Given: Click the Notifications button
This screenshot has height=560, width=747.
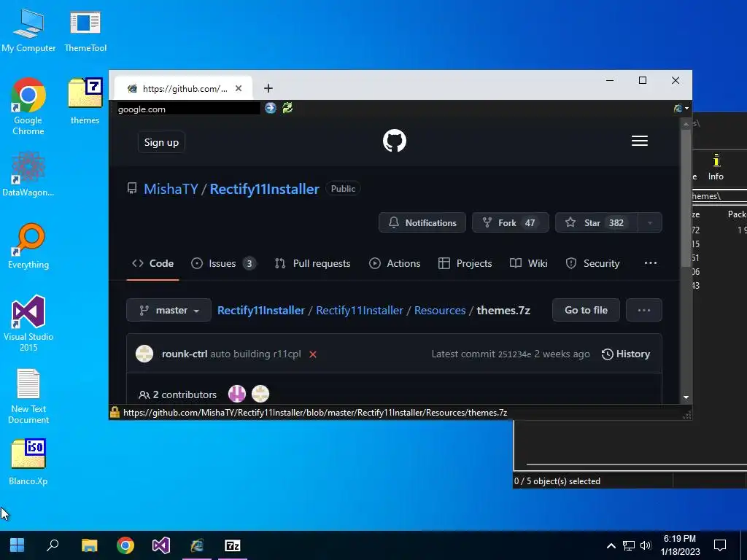Looking at the screenshot, I should [422, 222].
